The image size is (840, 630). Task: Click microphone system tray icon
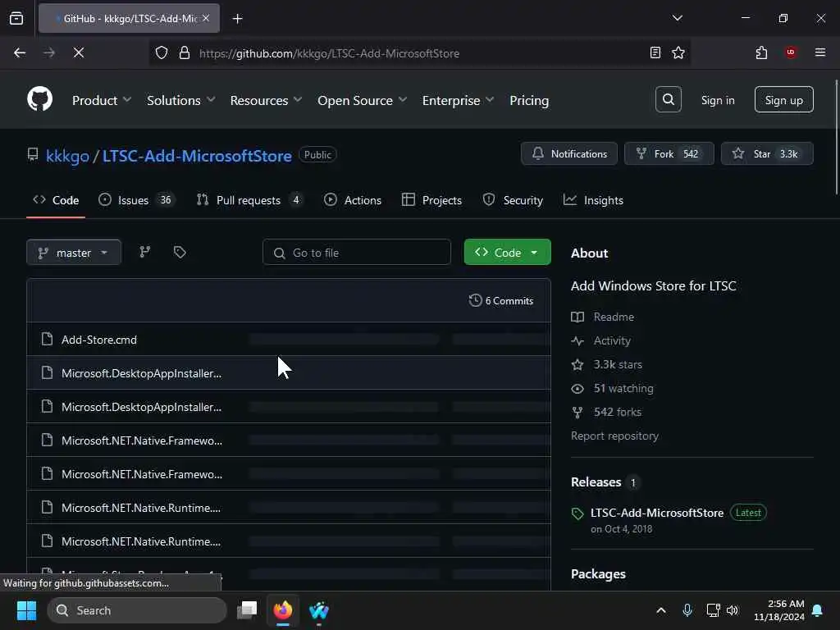[x=687, y=610]
